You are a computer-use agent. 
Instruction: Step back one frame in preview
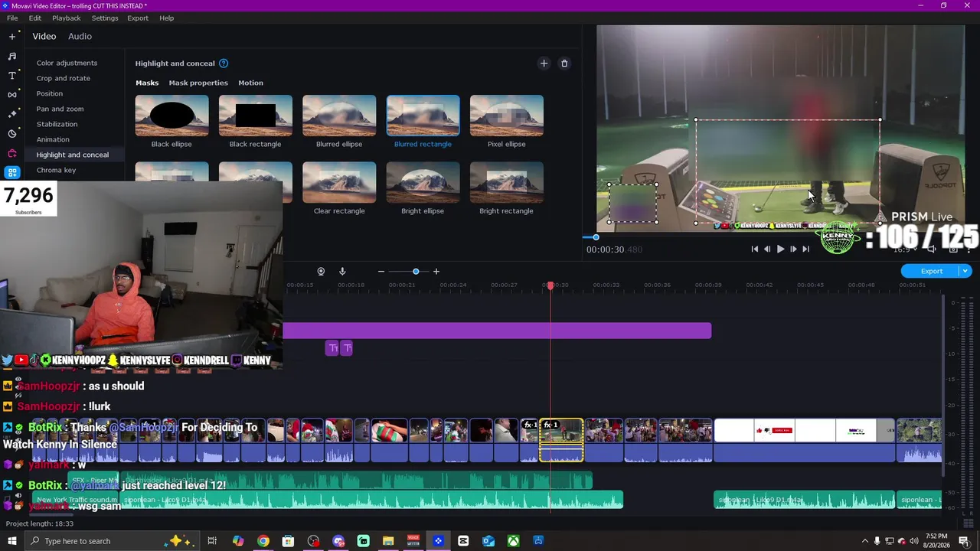coord(767,249)
